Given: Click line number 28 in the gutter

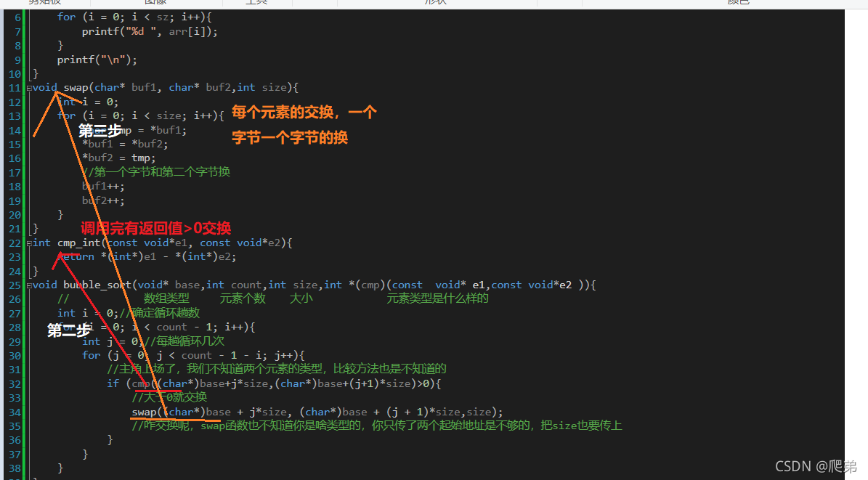Looking at the screenshot, I should (14, 327).
